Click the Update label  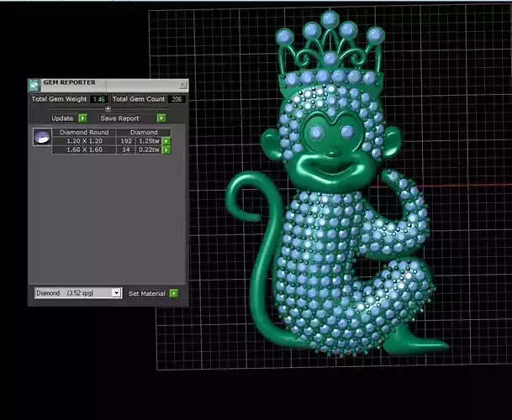click(x=62, y=118)
